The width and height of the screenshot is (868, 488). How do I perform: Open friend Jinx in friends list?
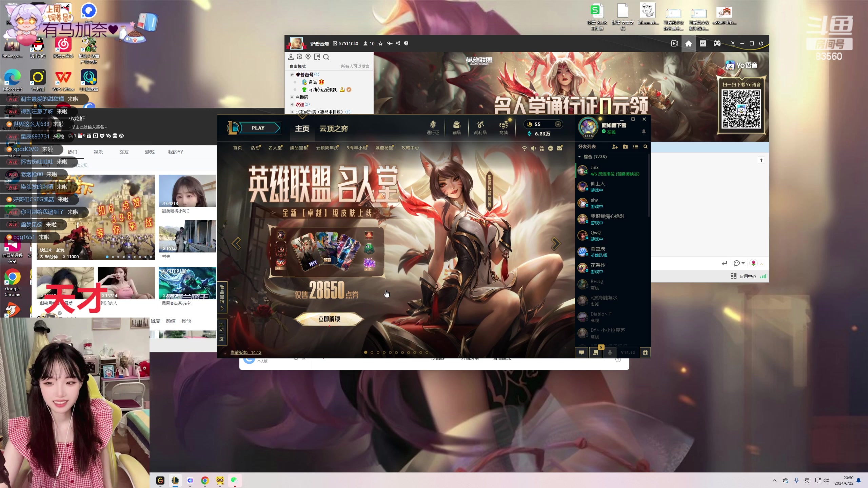click(612, 170)
